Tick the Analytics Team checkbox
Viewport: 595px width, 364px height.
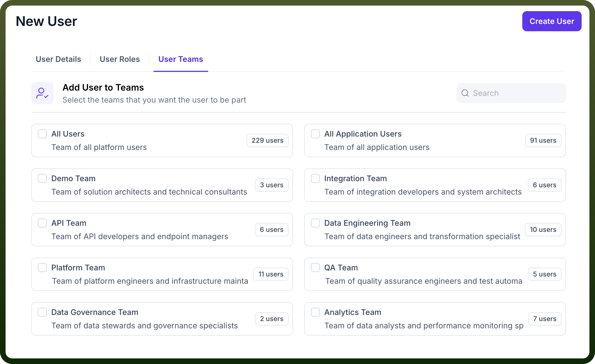(315, 312)
